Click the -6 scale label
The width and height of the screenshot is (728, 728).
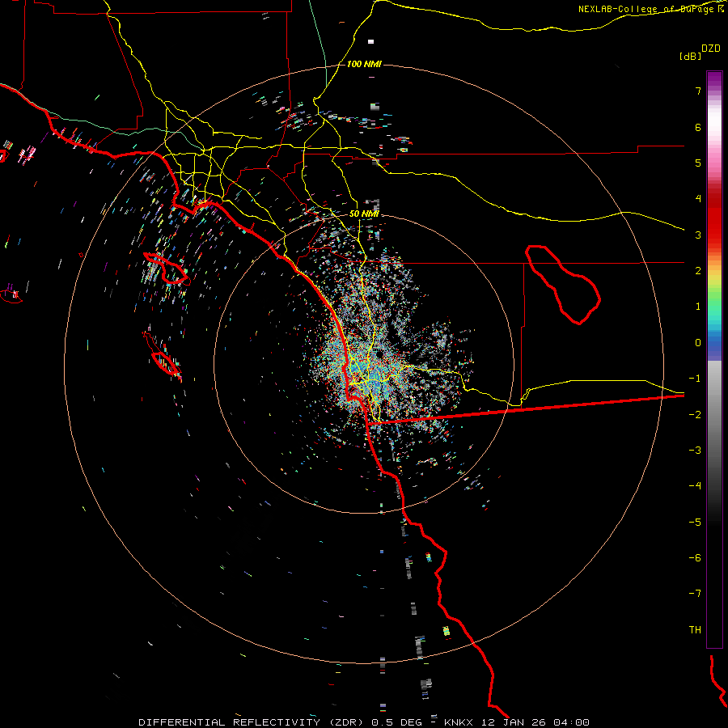(695, 558)
